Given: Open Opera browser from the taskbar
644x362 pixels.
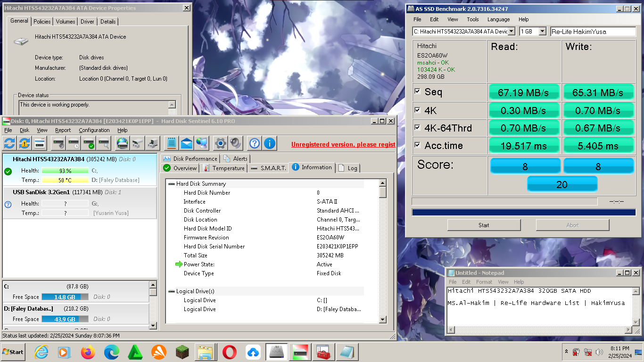Looking at the screenshot, I should [230, 352].
